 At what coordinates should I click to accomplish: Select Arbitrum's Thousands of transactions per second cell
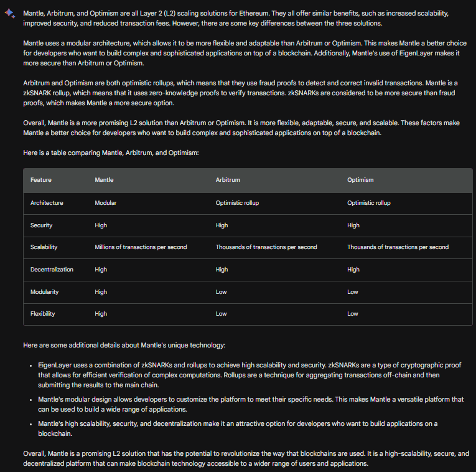click(x=266, y=247)
